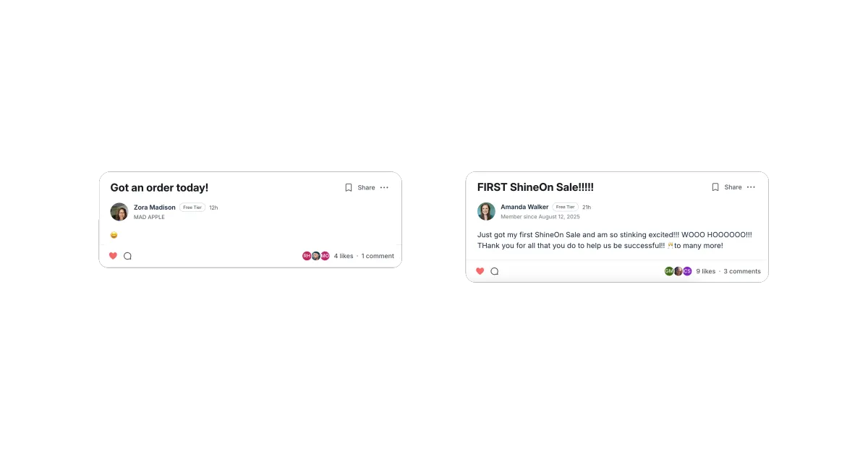The height and width of the screenshot is (454, 868).
Task: Open comment bubble on Zora Madison's post
Action: click(128, 256)
